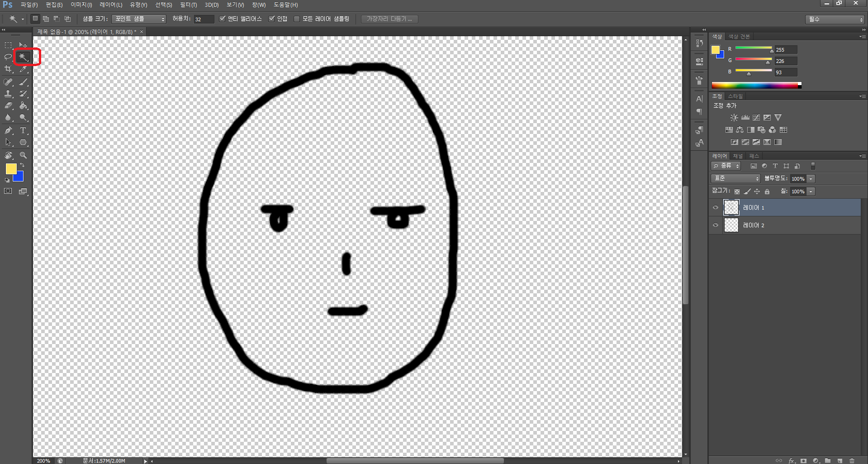The height and width of the screenshot is (464, 868).
Task: Open the 필터(T) menu
Action: tap(188, 5)
